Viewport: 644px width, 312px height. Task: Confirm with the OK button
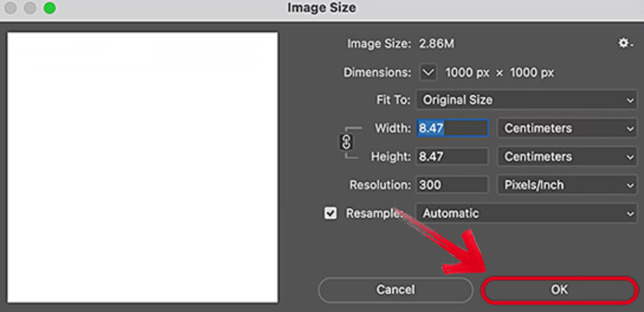[559, 291]
